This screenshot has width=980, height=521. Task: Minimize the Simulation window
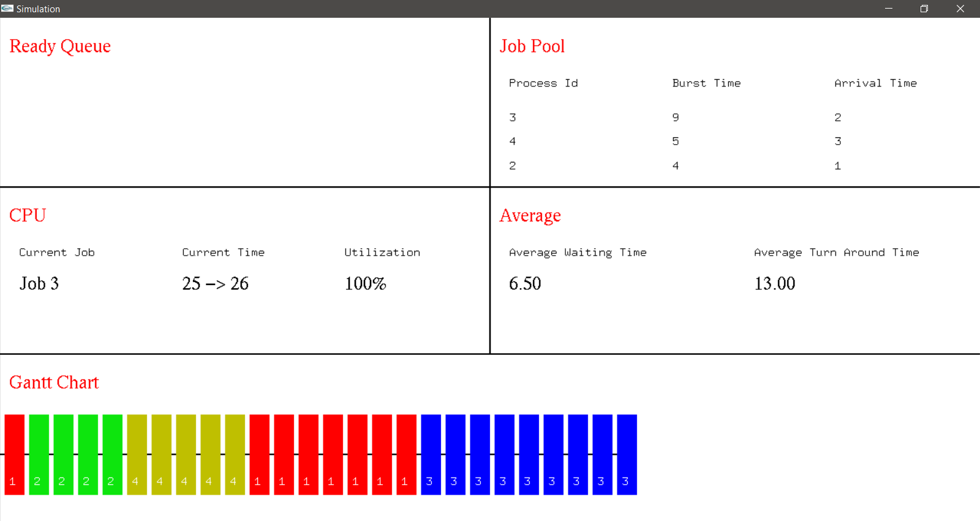tap(889, 9)
